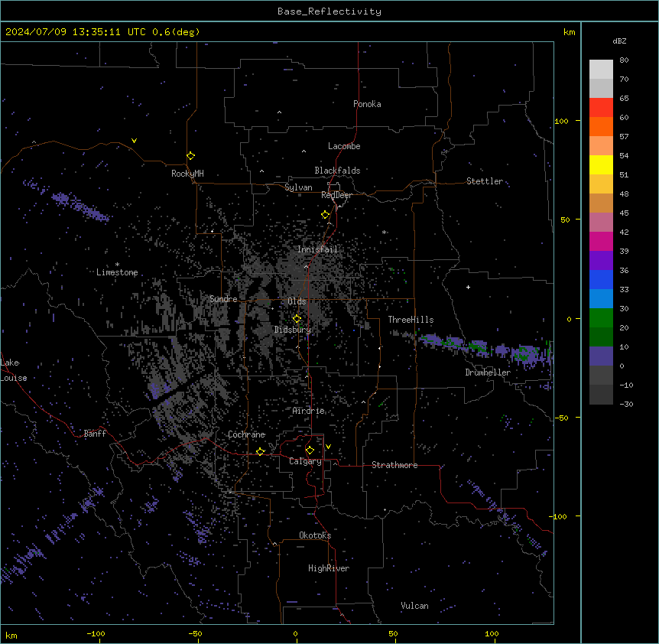Click the Airdrie label
The height and width of the screenshot is (644, 659).
pos(309,411)
